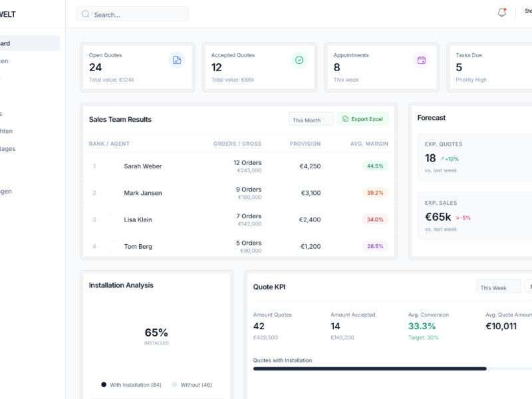Open the This Week dropdown in Quote KPI
This screenshot has width=532, height=399.
coord(499,287)
